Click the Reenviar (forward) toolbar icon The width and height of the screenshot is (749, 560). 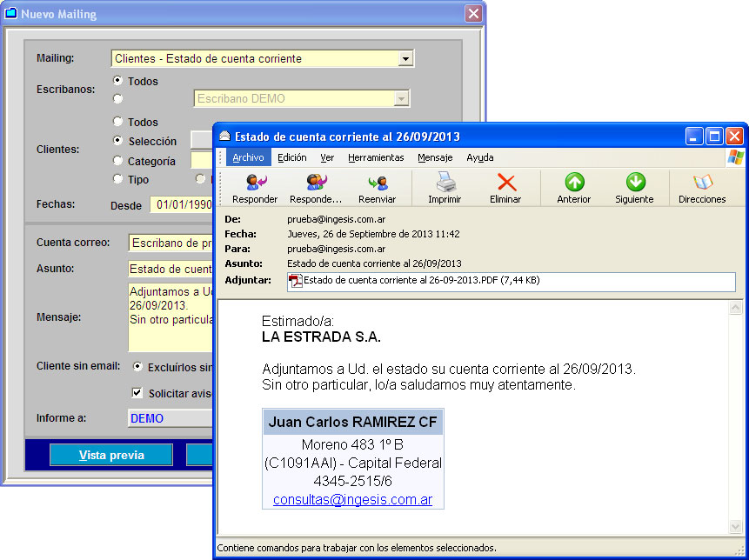pyautogui.click(x=378, y=189)
